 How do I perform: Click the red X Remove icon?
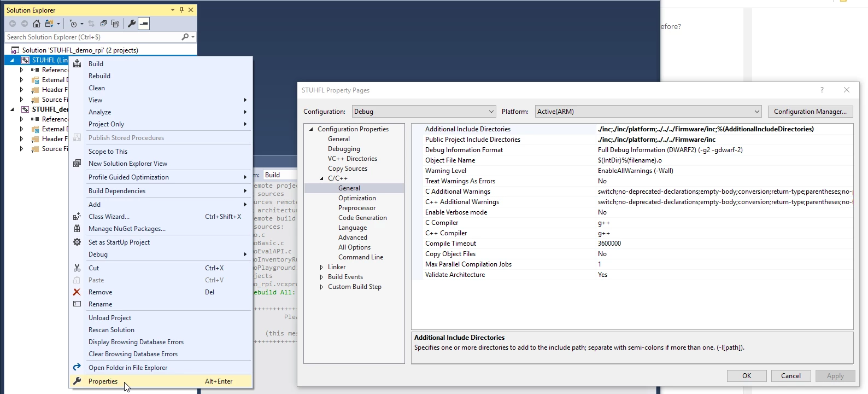pos(77,292)
